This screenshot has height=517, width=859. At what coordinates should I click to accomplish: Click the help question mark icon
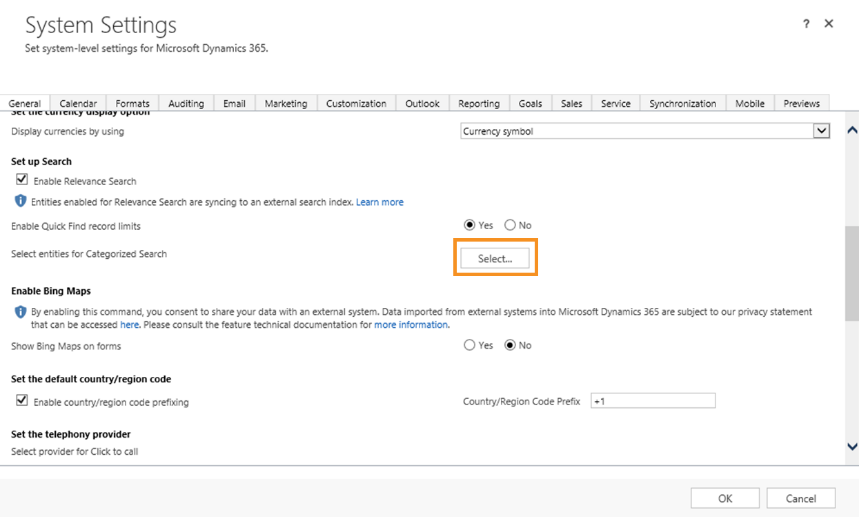[x=806, y=24]
